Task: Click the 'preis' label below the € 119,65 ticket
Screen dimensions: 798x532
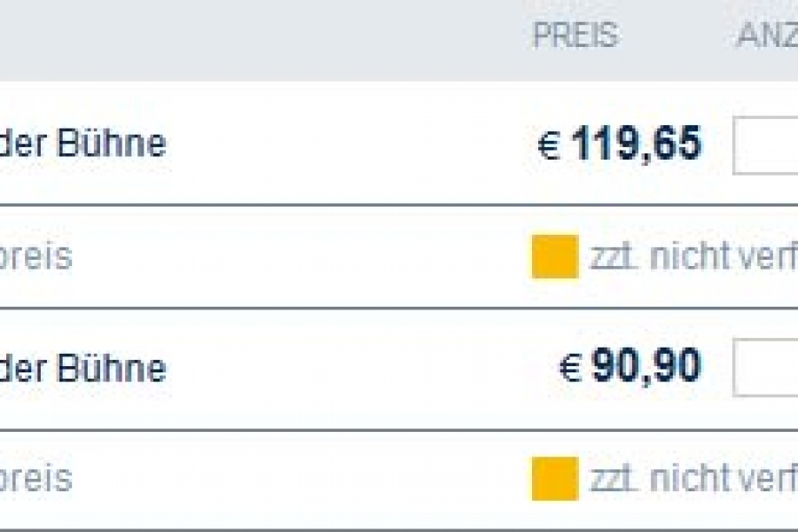Action: [x=35, y=257]
